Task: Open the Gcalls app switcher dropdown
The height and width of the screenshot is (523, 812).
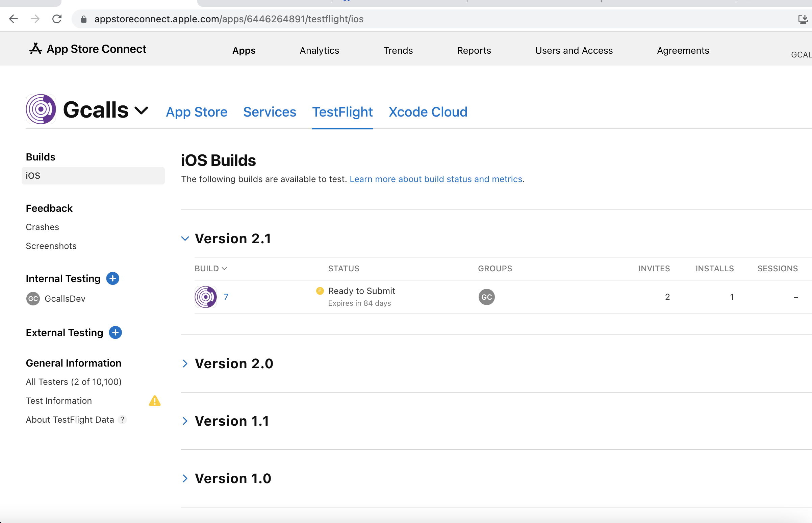Action: (141, 110)
